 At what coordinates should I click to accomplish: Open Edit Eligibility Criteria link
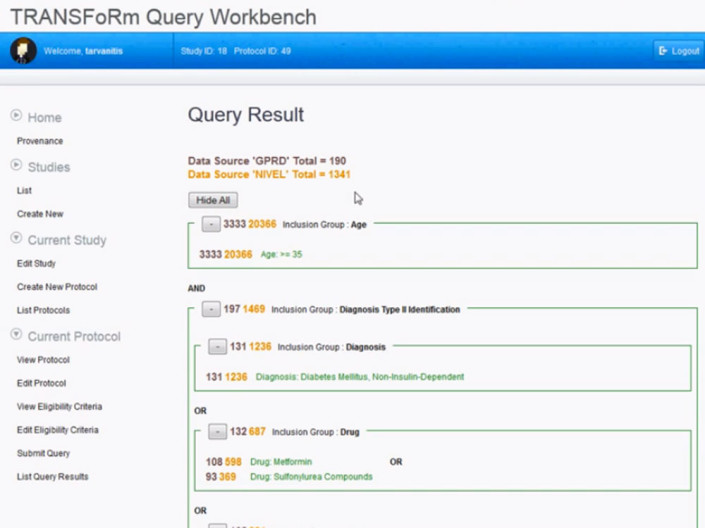point(58,430)
